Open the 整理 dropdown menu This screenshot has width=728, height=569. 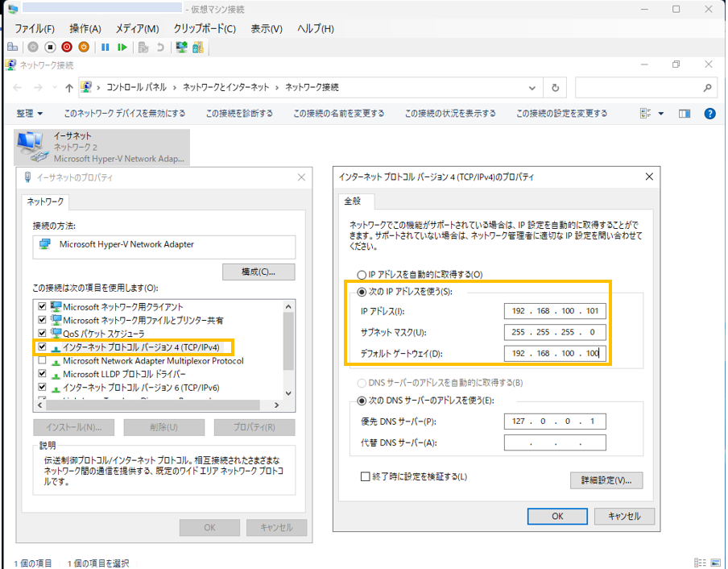(x=30, y=114)
